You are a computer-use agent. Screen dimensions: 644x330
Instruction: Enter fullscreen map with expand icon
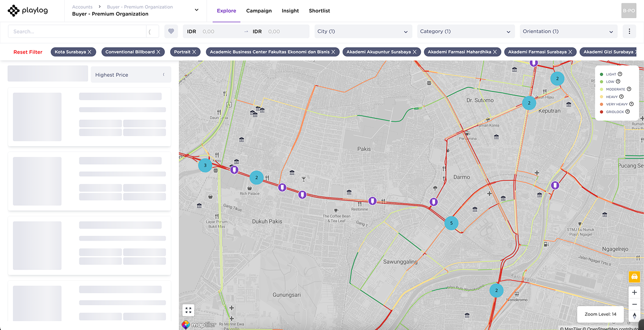[x=188, y=310]
